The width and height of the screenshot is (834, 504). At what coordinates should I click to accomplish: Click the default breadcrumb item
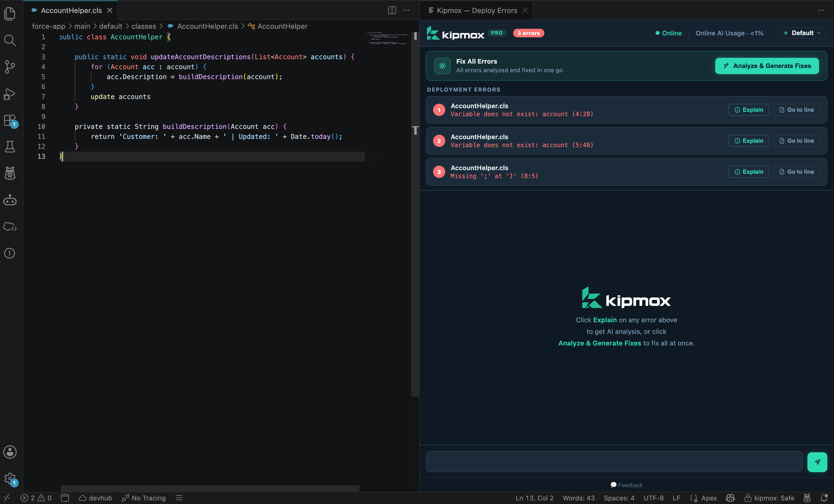[111, 26]
